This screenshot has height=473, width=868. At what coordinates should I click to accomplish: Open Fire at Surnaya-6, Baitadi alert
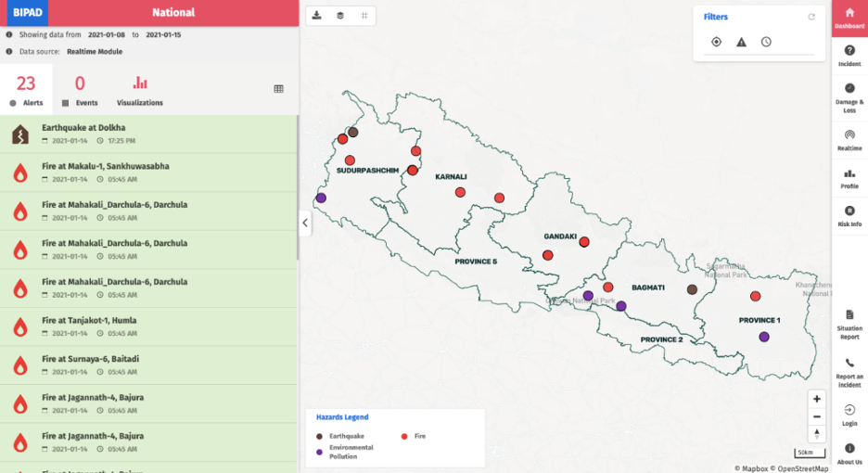point(148,365)
